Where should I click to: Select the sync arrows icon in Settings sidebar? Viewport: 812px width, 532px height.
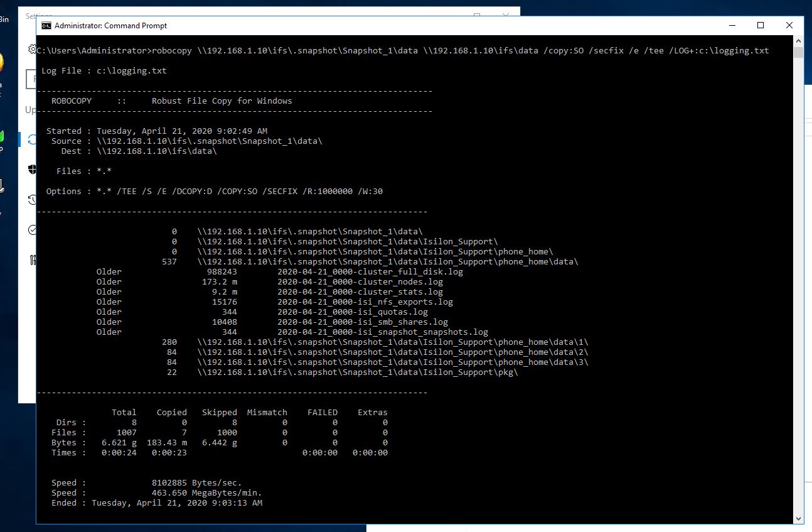[31, 140]
